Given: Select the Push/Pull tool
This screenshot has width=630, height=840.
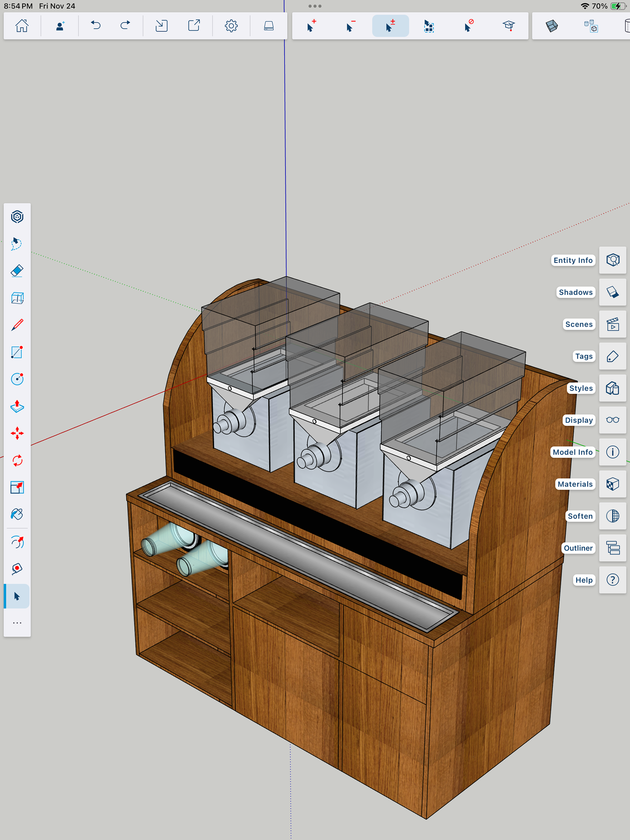Looking at the screenshot, I should point(17,406).
